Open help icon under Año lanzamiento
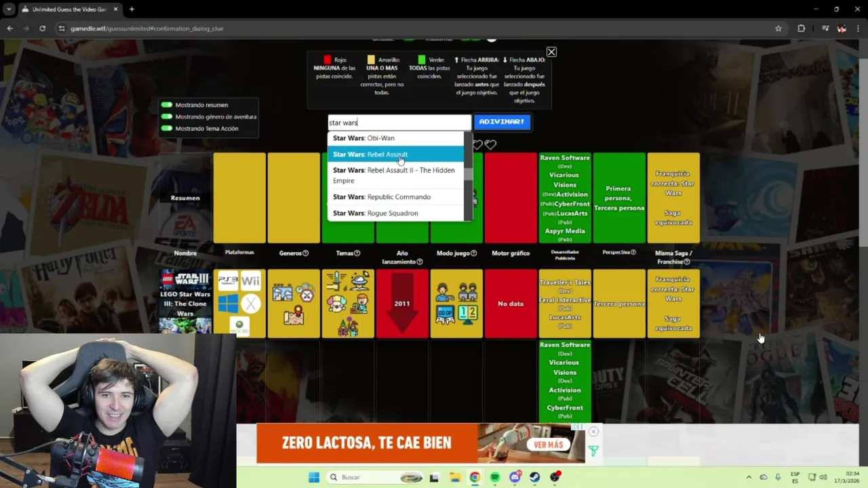The image size is (868, 488). coord(420,262)
